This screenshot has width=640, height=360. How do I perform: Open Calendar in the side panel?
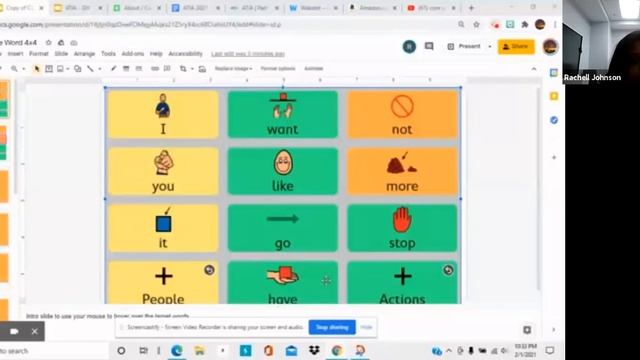coord(554,73)
